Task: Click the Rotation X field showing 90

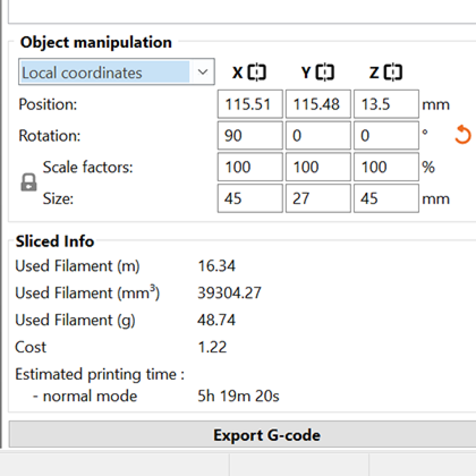Action: pos(250,135)
